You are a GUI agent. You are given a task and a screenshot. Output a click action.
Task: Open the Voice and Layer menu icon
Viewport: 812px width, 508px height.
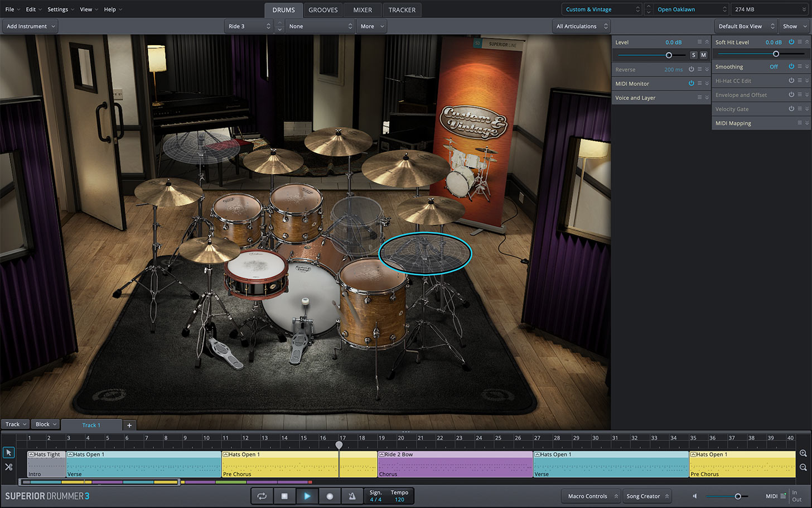point(699,98)
